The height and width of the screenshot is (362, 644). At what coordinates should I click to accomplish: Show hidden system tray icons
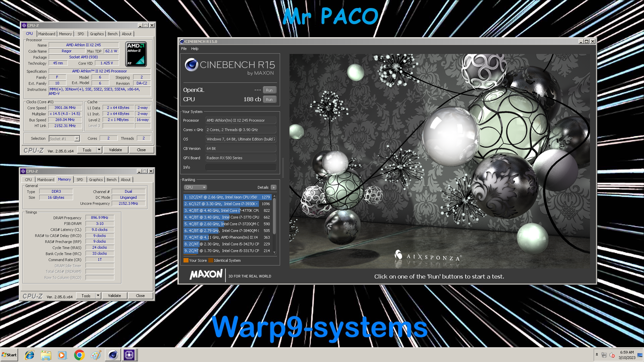coord(597,355)
